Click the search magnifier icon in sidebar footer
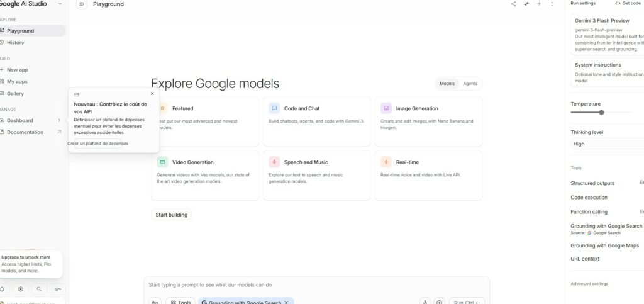The image size is (644, 304). (39, 289)
